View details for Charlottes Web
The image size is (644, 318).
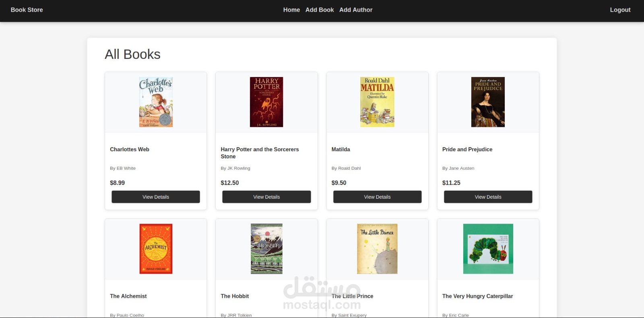[x=156, y=197]
